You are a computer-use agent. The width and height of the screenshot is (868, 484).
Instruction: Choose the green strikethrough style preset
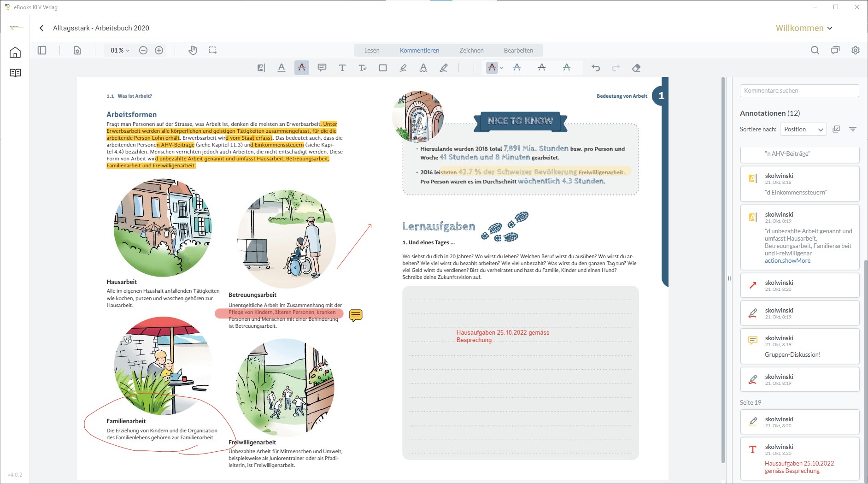pos(567,68)
